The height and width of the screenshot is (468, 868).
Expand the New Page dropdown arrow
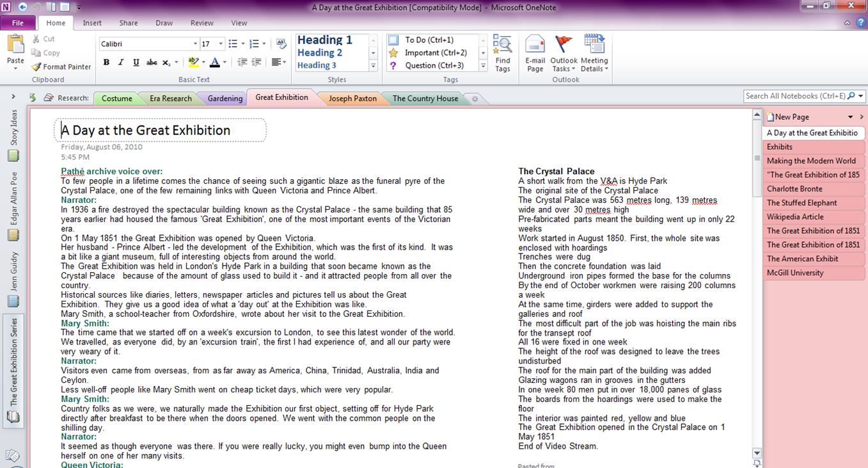point(850,117)
